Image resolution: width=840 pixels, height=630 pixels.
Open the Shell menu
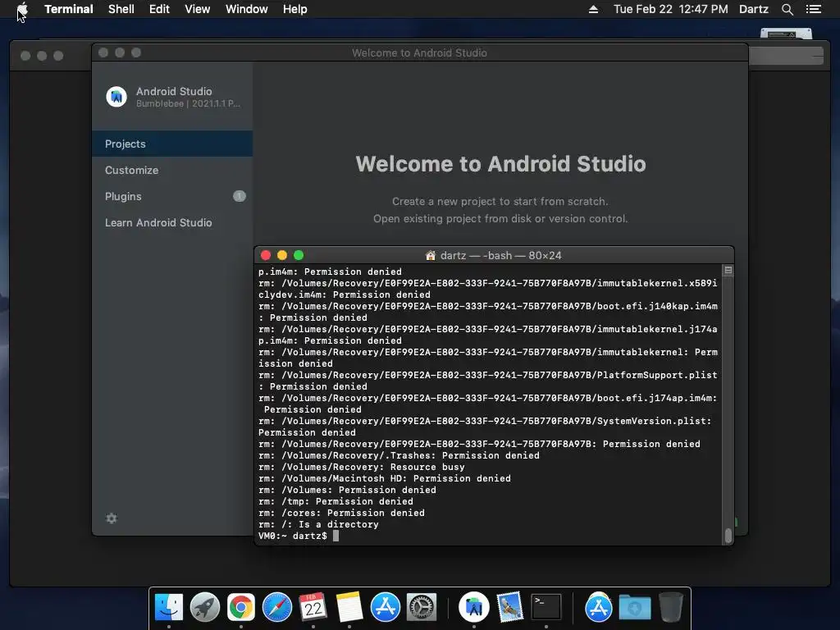coord(121,9)
